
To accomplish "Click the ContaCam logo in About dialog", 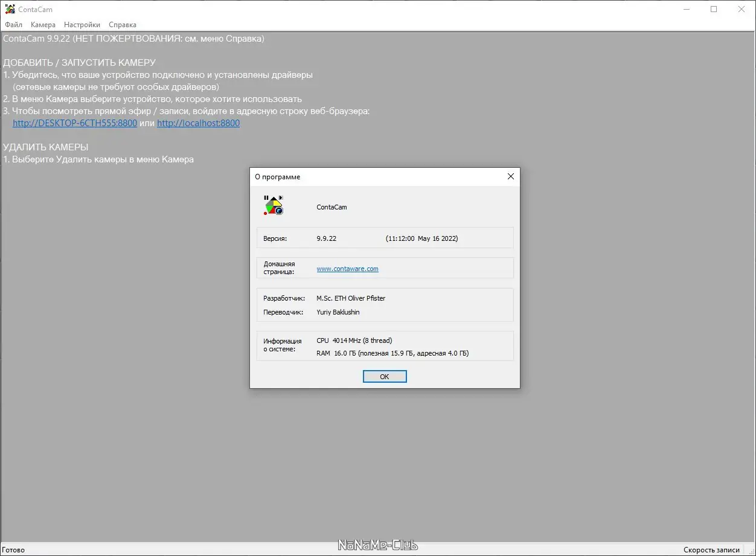I will click(273, 205).
